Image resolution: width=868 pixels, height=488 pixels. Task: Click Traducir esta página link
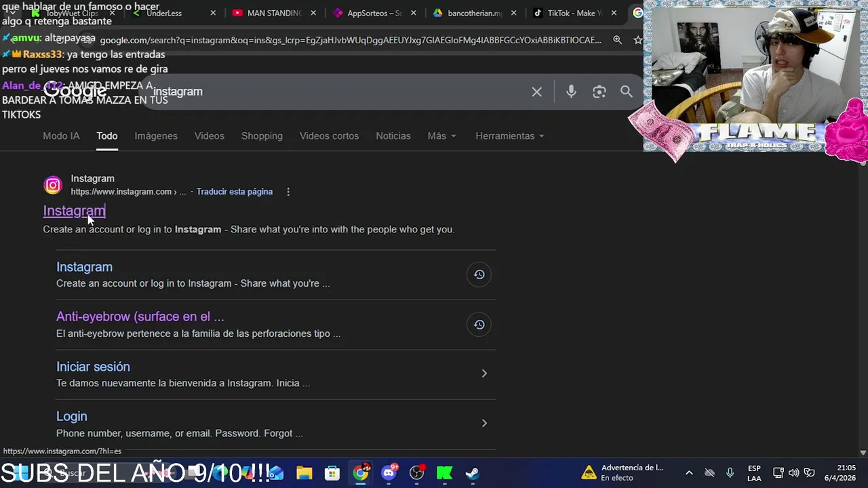[235, 192]
